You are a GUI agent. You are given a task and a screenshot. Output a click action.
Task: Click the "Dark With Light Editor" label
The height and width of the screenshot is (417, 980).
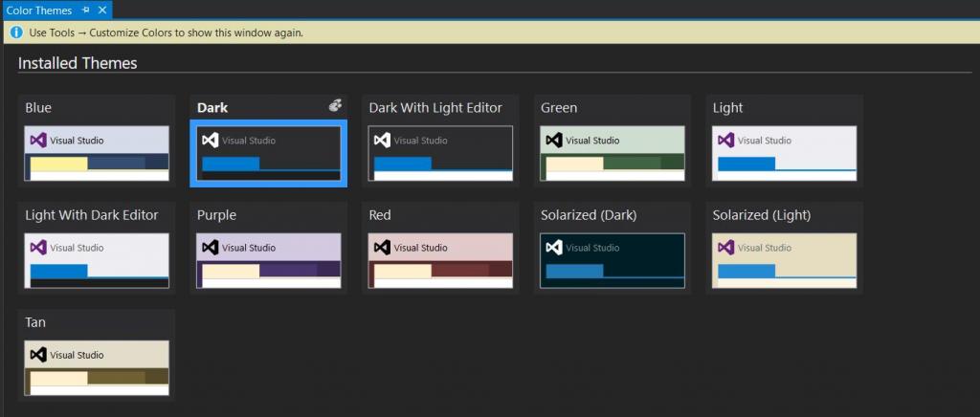(x=435, y=107)
